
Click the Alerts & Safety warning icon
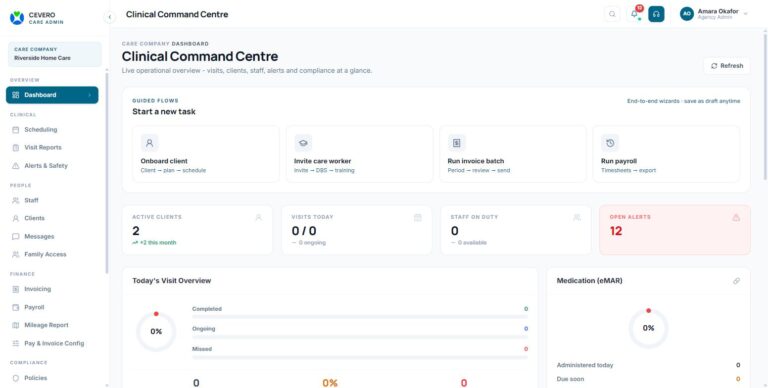point(16,166)
